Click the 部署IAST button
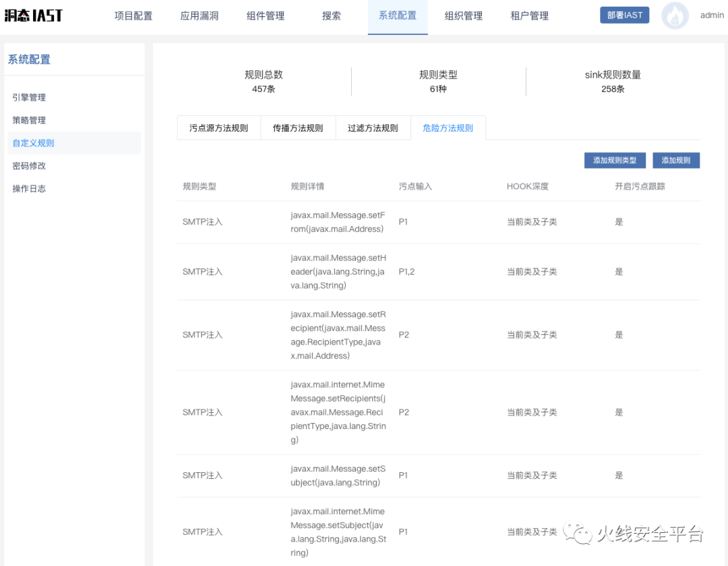Viewport: 728px width, 566px height. pyautogui.click(x=624, y=15)
